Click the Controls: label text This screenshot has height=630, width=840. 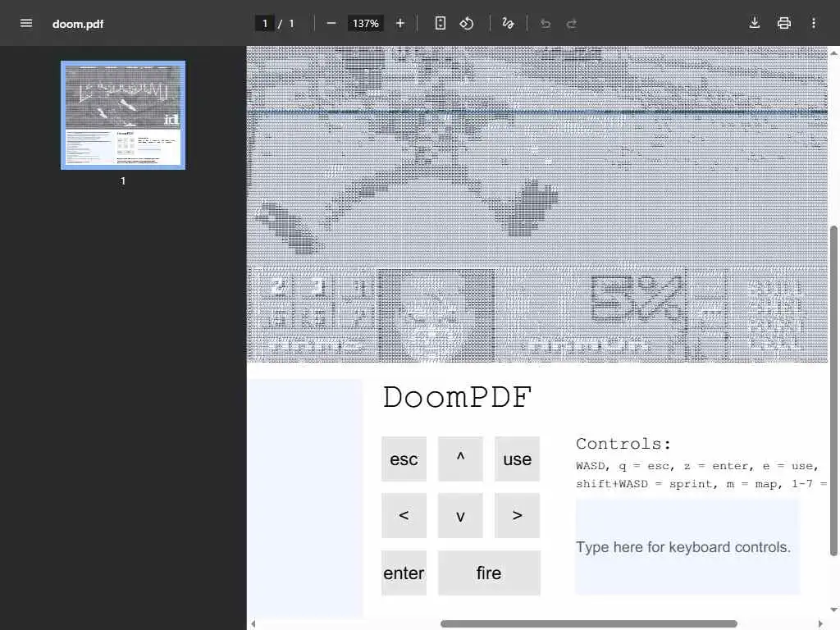pos(623,444)
